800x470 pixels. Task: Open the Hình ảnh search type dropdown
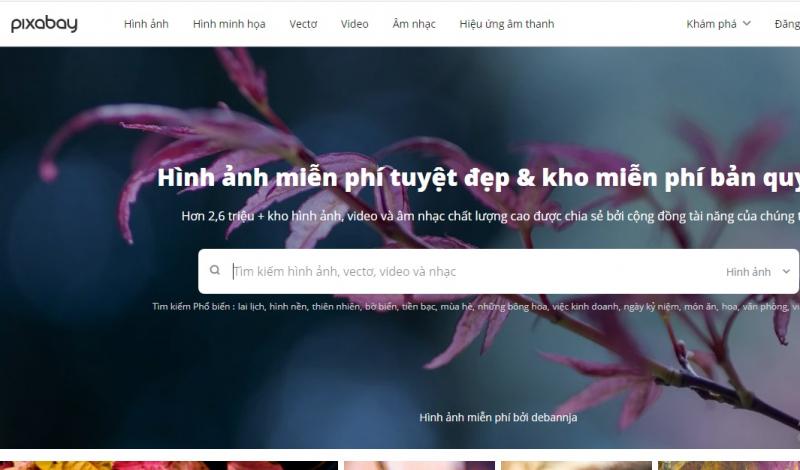[758, 272]
